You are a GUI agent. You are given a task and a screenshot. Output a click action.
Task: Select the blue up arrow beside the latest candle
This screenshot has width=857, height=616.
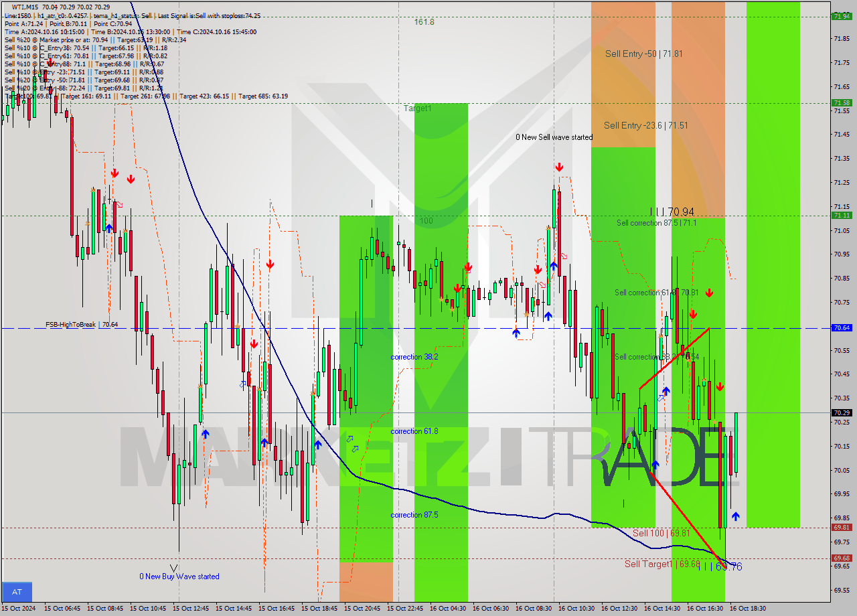tap(736, 516)
